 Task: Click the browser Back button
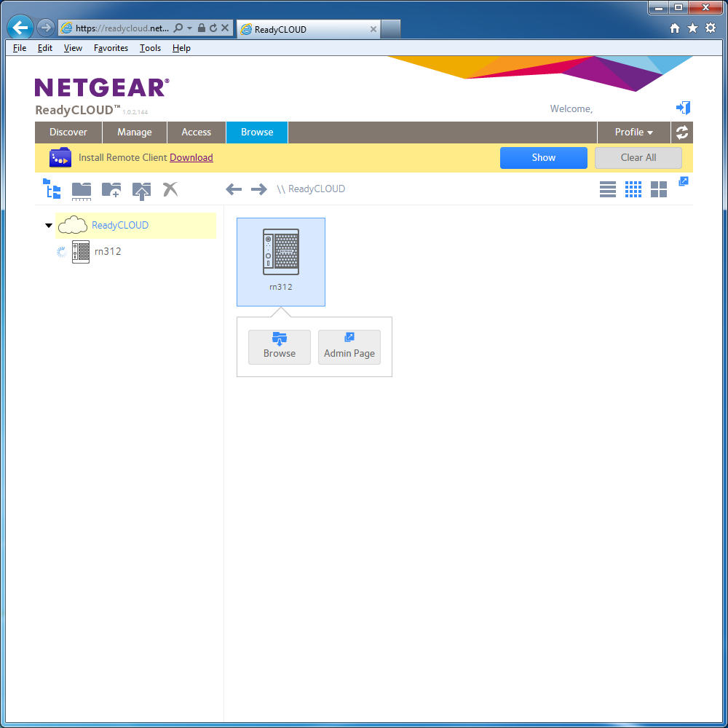20,28
